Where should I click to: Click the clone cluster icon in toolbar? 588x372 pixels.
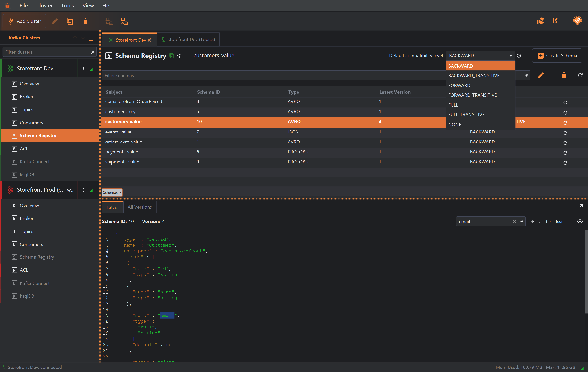pos(70,21)
